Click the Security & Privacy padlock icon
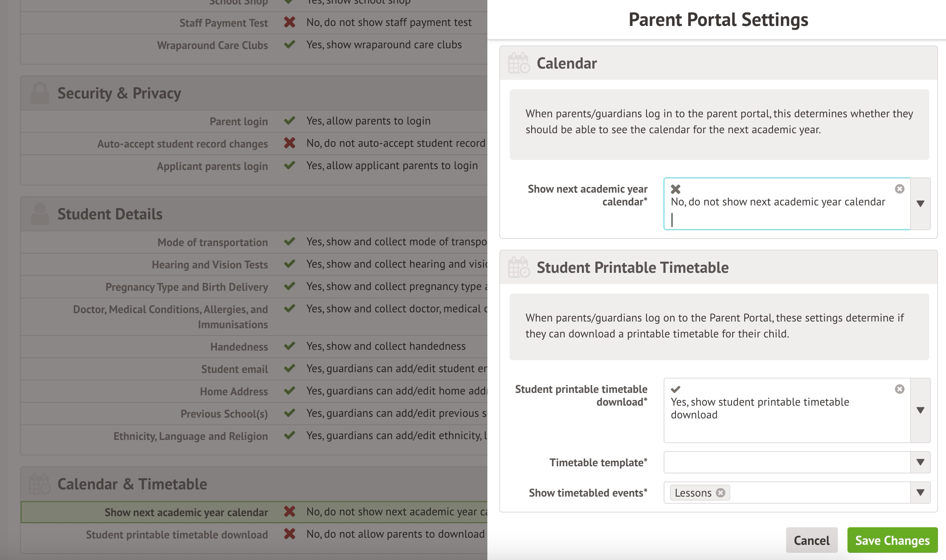Viewport: 946px width, 560px height. 40,93
